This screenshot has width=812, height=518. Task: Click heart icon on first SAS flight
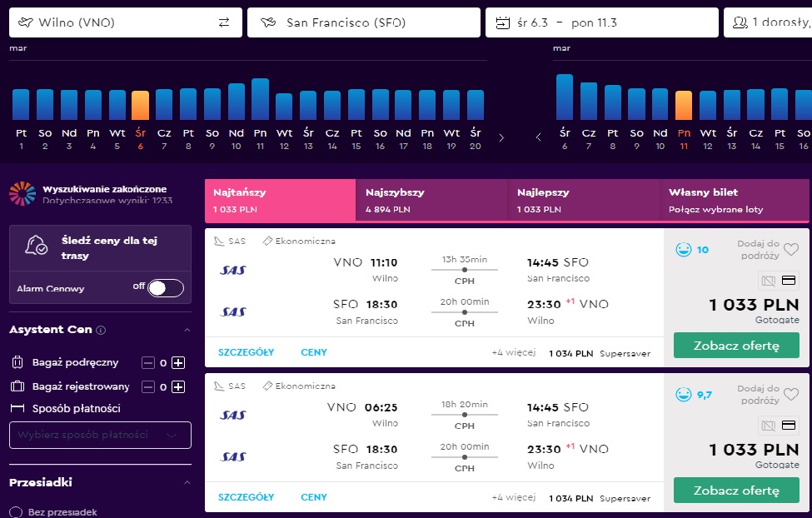791,249
